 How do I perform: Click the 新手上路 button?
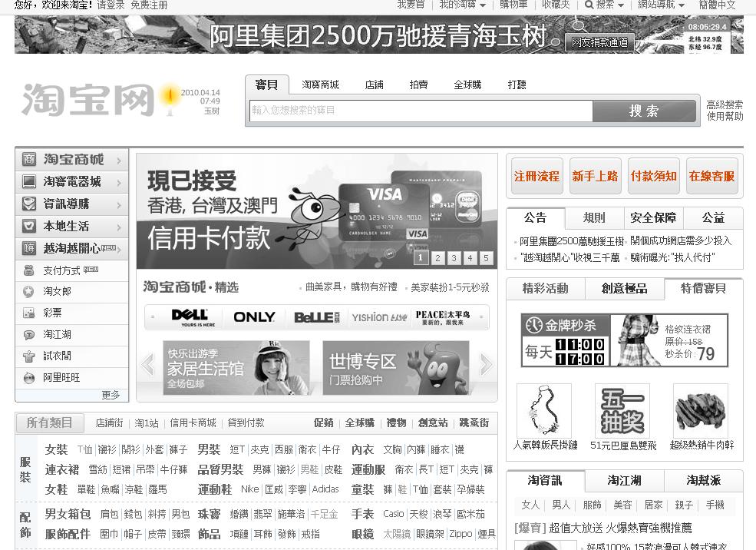[x=595, y=176]
